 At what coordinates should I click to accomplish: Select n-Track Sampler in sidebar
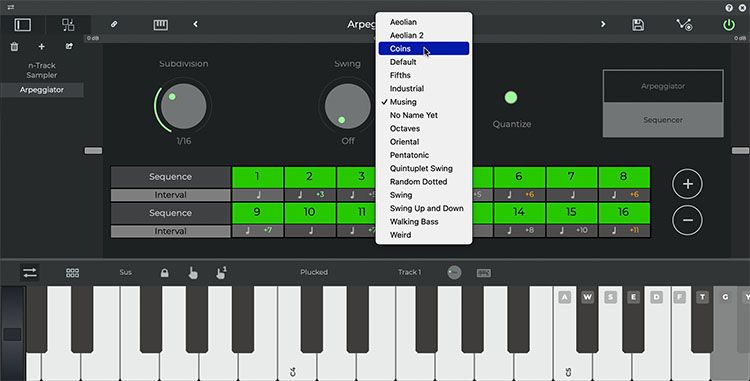tap(42, 70)
